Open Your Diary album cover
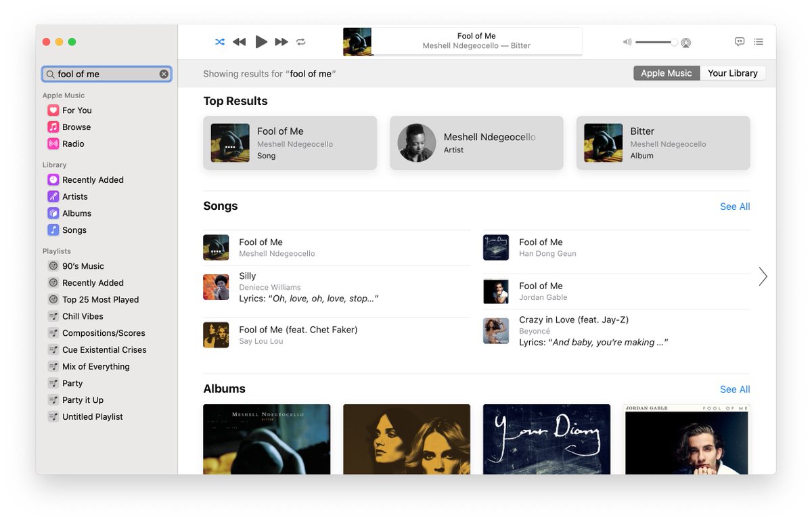This screenshot has width=812, height=522. tap(547, 439)
